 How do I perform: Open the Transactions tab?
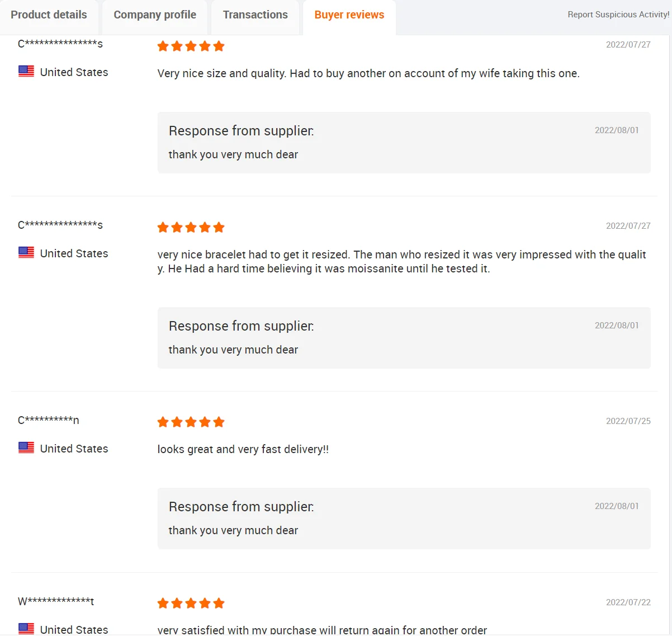pos(255,15)
